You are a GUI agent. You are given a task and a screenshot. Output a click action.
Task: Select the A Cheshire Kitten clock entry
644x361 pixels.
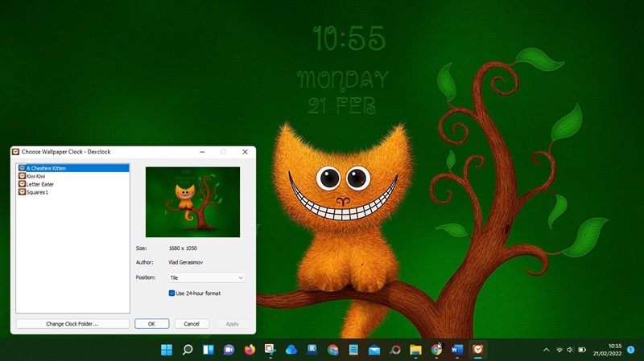[x=73, y=168]
